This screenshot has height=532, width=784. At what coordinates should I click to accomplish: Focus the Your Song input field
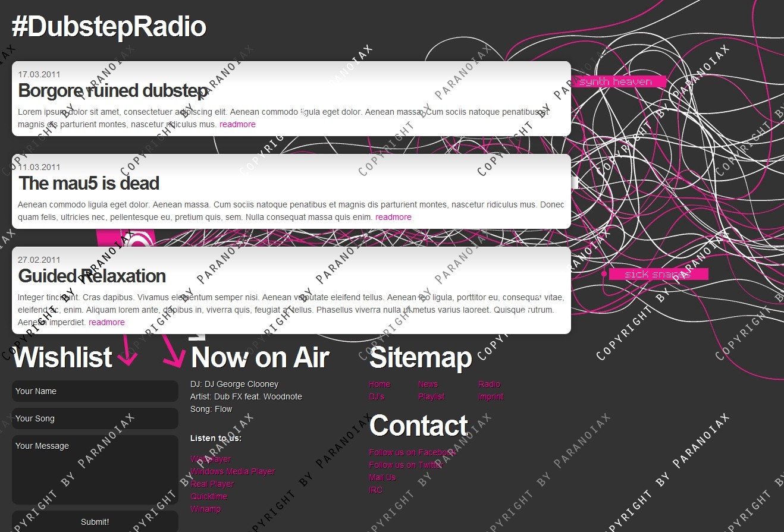pyautogui.click(x=95, y=418)
